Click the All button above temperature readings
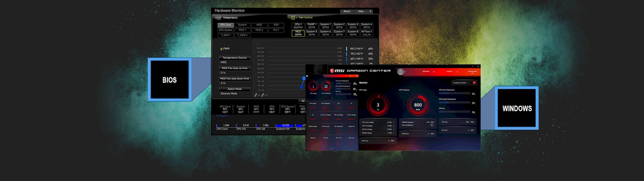 click(x=302, y=101)
